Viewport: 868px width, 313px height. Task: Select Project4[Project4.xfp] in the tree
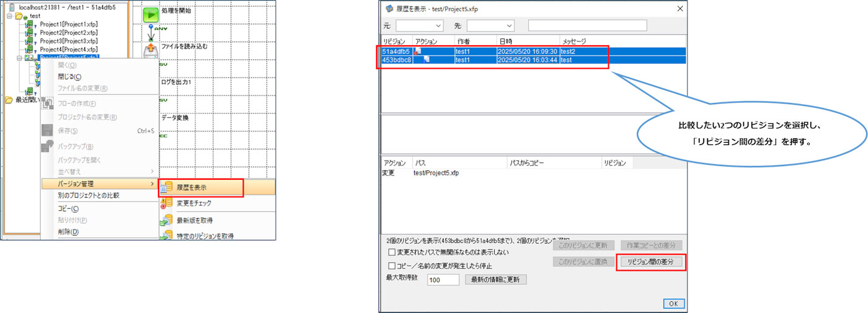68,49
